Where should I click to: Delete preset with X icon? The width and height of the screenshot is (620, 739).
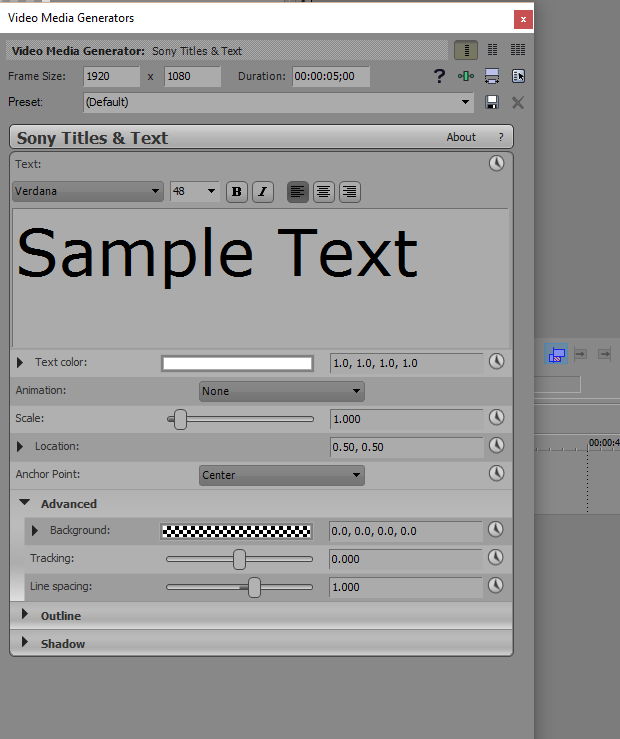(518, 102)
